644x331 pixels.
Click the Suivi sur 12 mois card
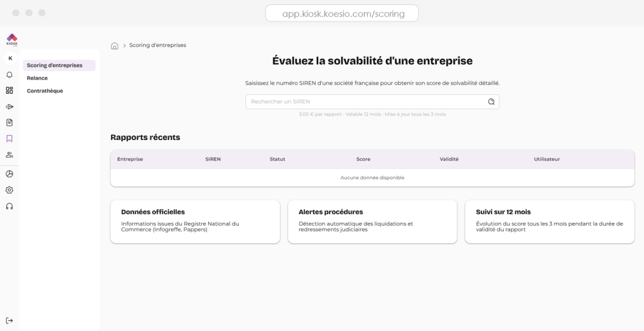click(x=550, y=222)
